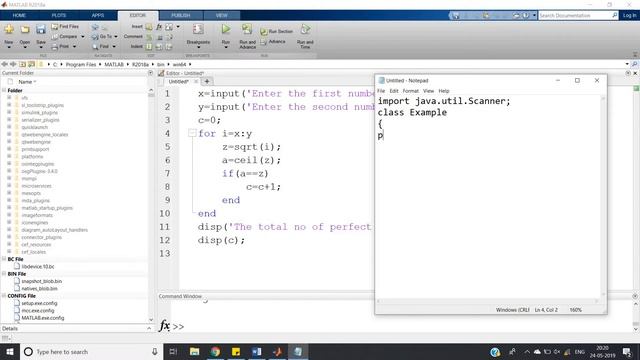Open Notepad Format menu

pos(411,91)
